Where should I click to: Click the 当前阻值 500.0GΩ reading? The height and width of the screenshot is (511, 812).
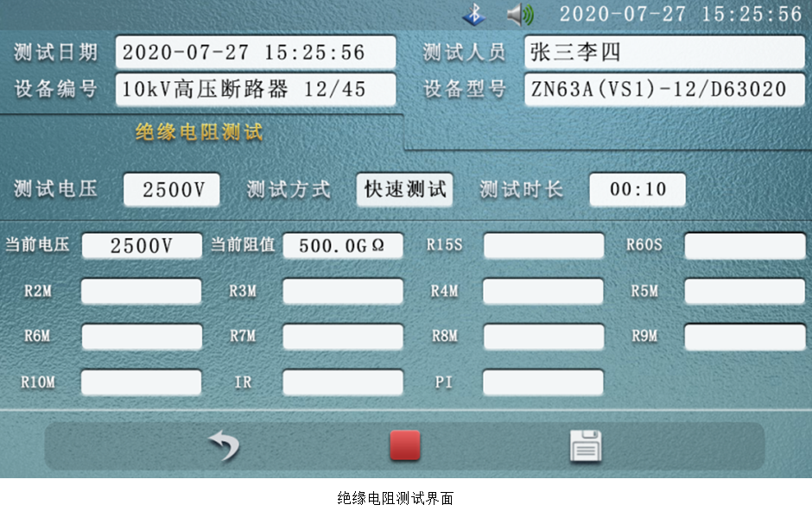[x=342, y=245]
